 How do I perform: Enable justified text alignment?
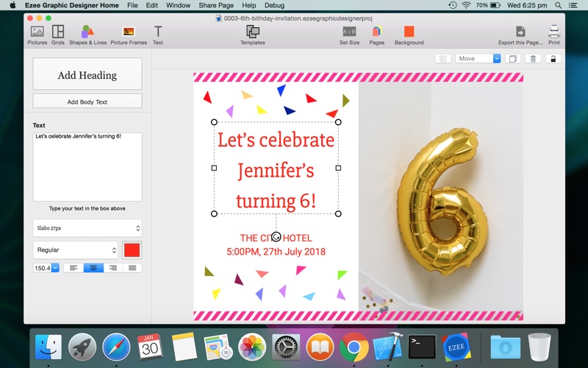point(132,268)
